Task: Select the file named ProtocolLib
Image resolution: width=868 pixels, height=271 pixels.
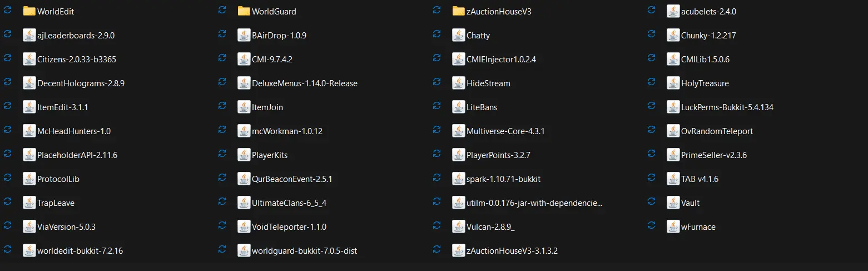Action: coord(58,179)
